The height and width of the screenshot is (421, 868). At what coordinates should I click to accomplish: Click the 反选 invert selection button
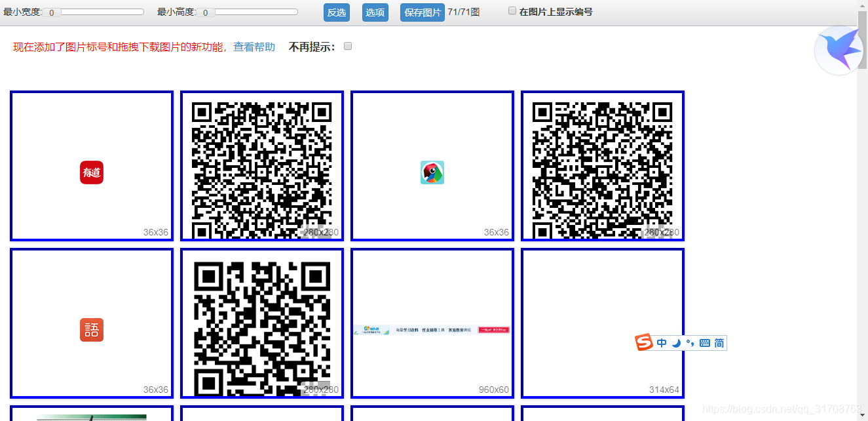(x=336, y=12)
